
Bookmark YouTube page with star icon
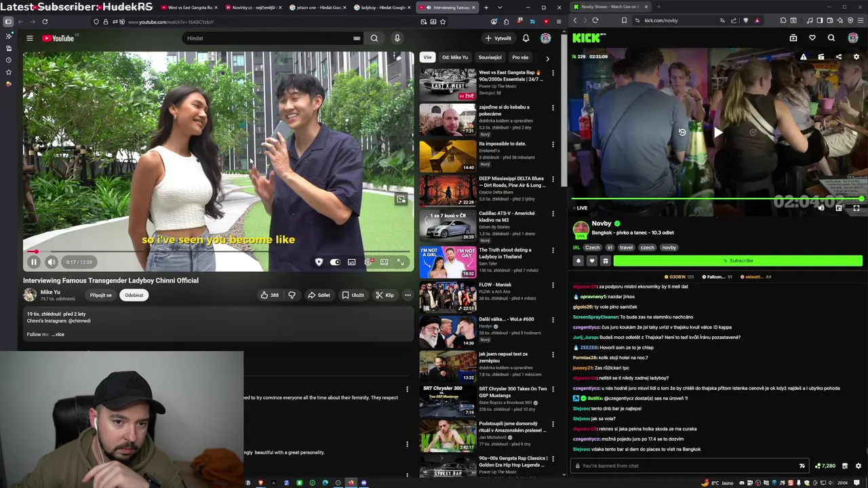[443, 22]
